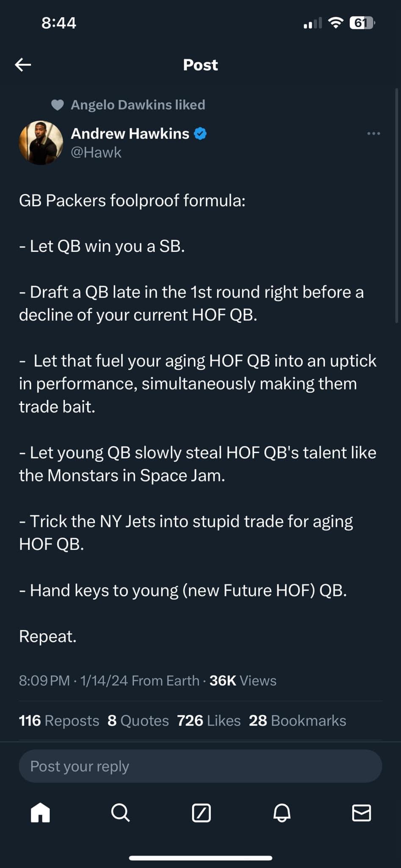Image resolution: width=401 pixels, height=868 pixels.
Task: Open the Messages envelope
Action: (362, 813)
